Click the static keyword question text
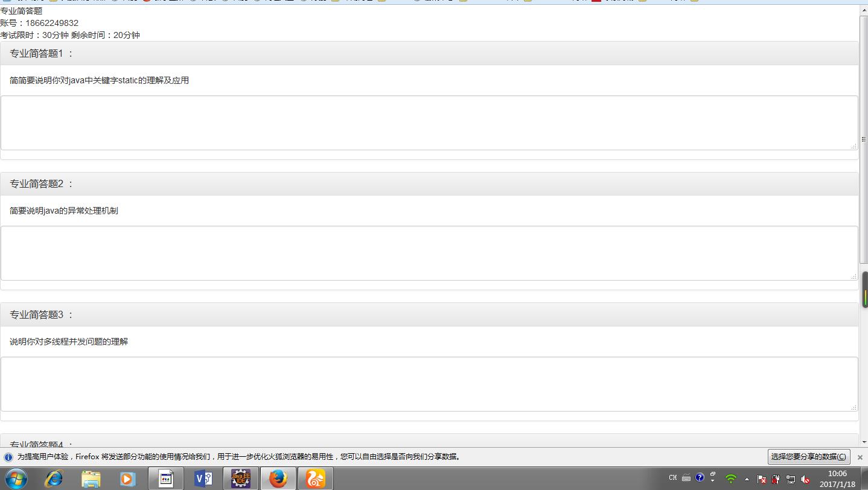The height and width of the screenshot is (490, 868). [99, 80]
